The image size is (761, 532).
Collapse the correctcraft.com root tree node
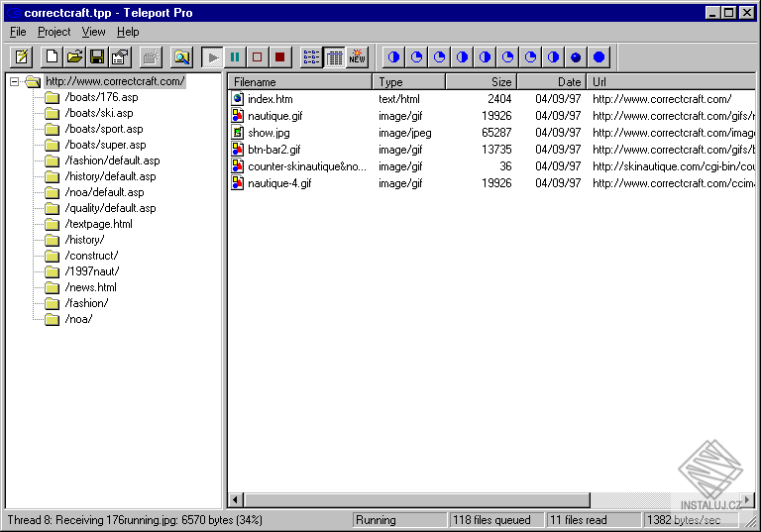(x=15, y=81)
